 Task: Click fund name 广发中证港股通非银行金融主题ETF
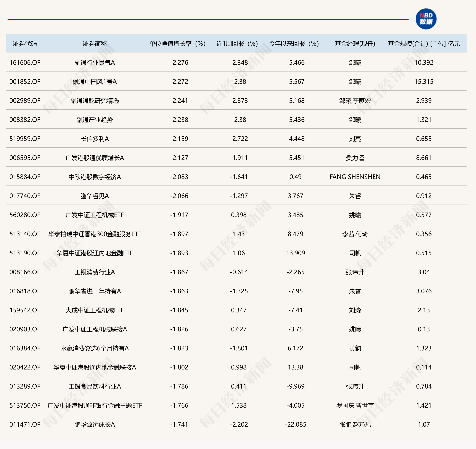point(95,405)
